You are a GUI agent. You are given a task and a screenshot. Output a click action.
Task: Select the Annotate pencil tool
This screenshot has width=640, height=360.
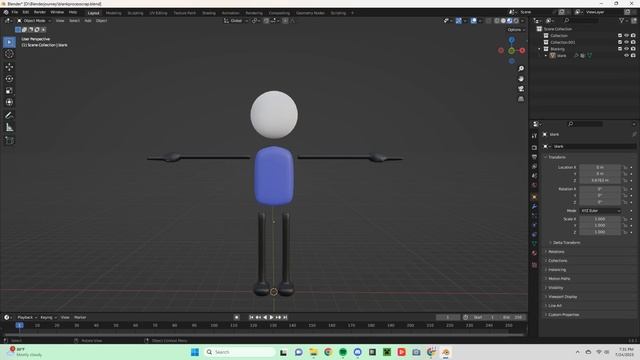click(9, 116)
